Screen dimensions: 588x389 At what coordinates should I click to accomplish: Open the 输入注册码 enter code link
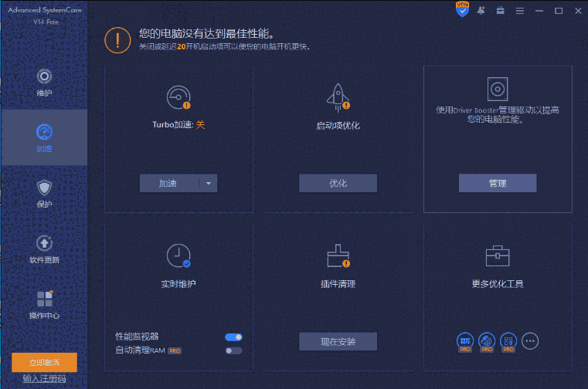pyautogui.click(x=44, y=379)
